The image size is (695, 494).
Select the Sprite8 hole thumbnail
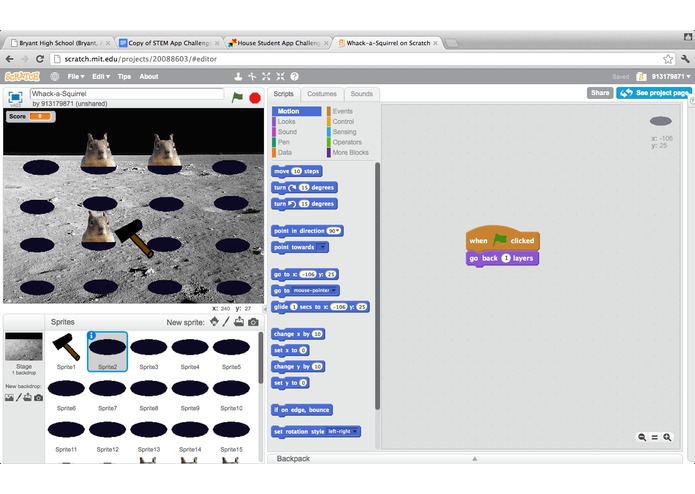click(x=149, y=393)
